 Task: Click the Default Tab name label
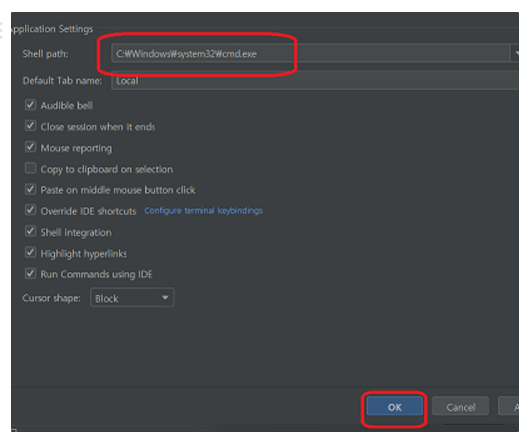[62, 81]
